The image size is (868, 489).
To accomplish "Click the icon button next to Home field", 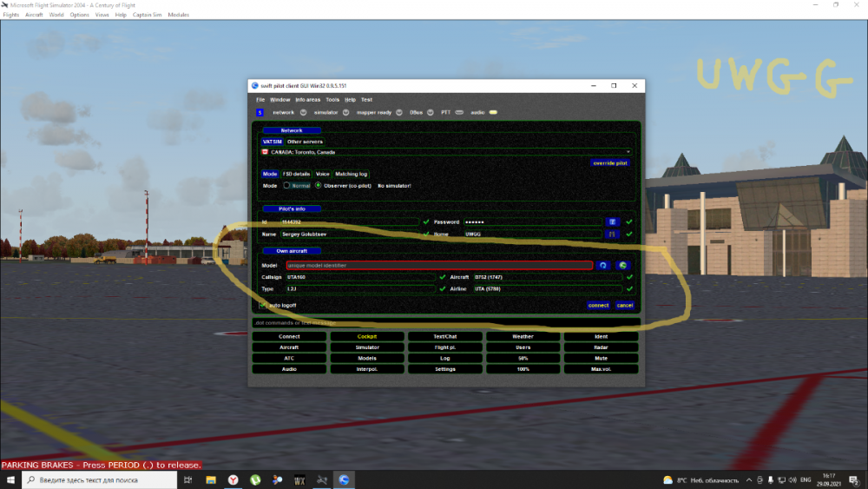I will pos(612,234).
